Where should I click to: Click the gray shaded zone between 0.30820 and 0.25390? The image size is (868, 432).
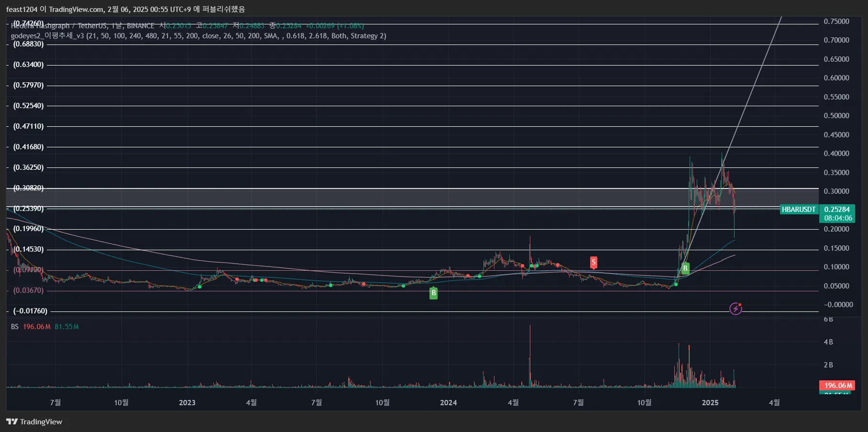412,198
